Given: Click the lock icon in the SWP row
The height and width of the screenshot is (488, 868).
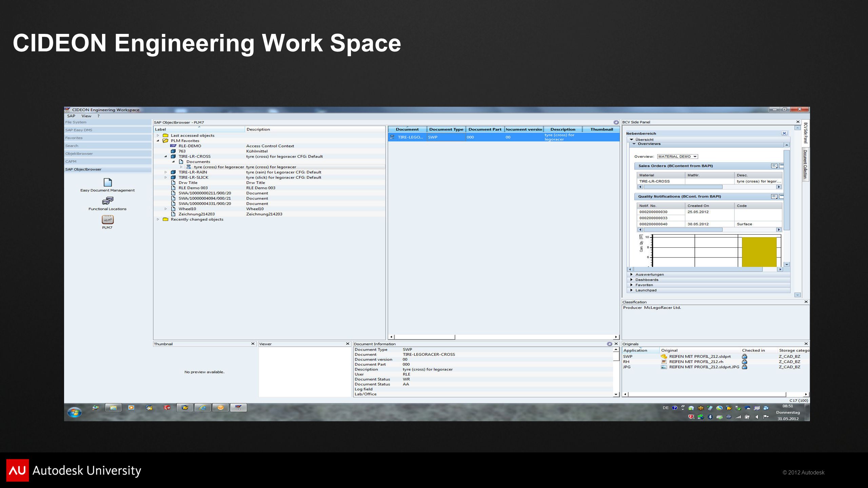Looking at the screenshot, I should [x=745, y=357].
